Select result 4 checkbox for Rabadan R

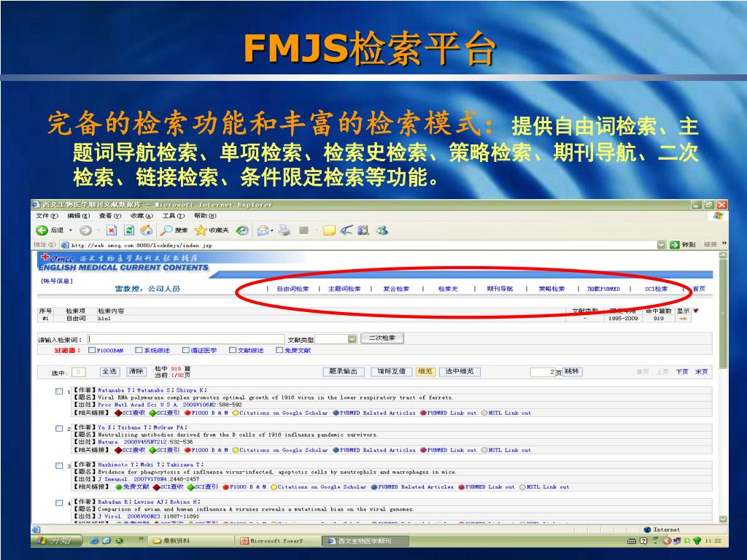click(59, 503)
